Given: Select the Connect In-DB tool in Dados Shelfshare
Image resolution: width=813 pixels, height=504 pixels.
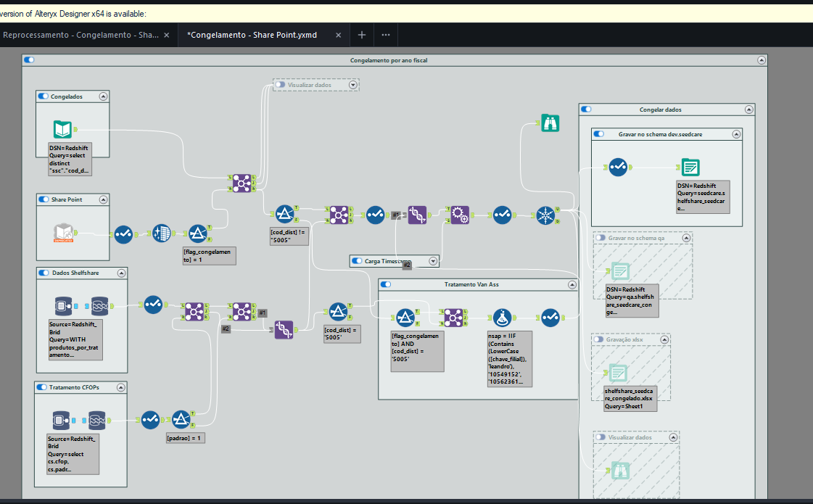Looking at the screenshot, I should click(x=63, y=306).
